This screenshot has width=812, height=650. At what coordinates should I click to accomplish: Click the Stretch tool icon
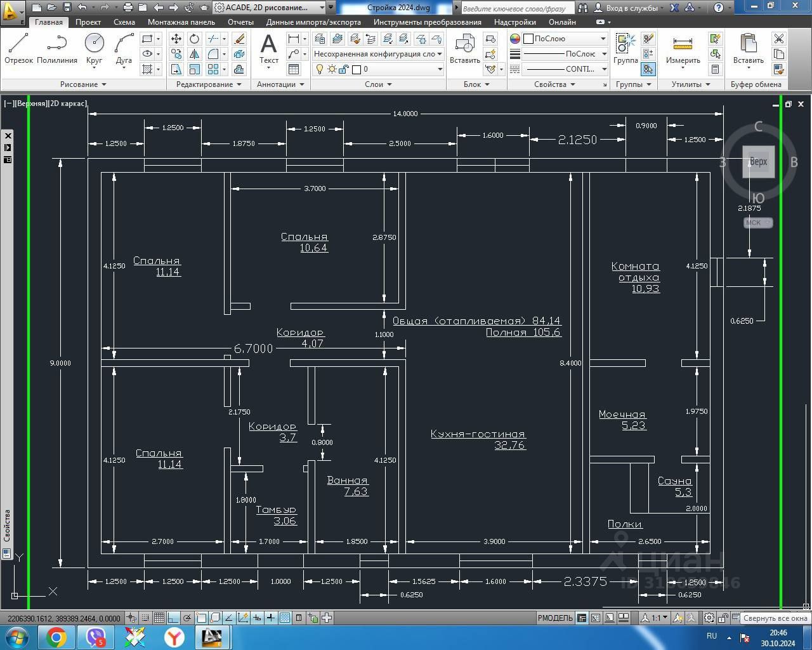pyautogui.click(x=176, y=69)
